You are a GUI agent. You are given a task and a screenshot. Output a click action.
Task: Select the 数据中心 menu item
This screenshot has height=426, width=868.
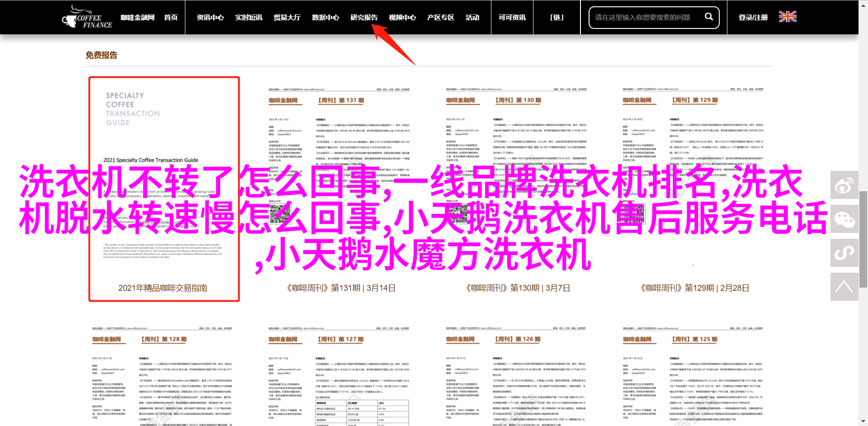point(325,18)
